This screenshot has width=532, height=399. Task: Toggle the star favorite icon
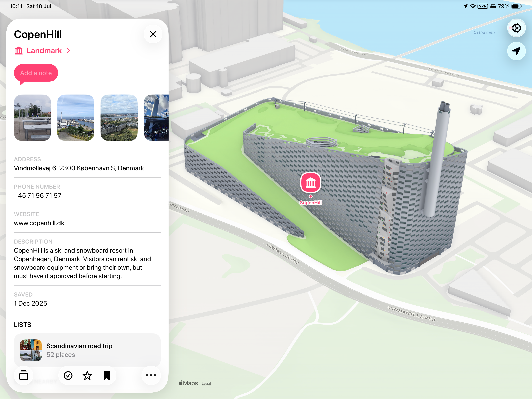click(x=87, y=375)
